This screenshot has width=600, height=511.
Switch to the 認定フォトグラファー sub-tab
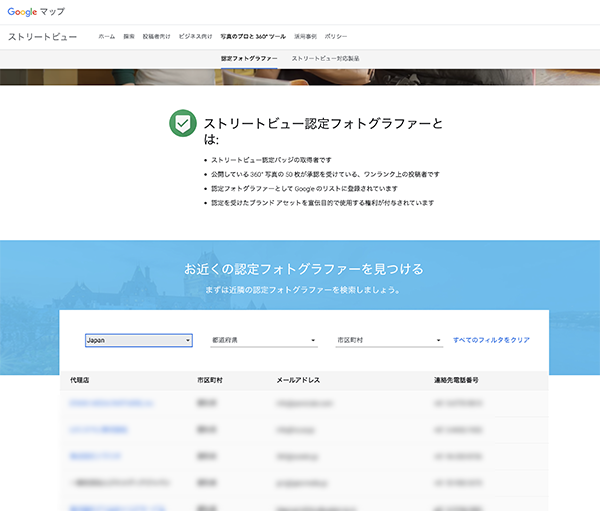(x=249, y=59)
